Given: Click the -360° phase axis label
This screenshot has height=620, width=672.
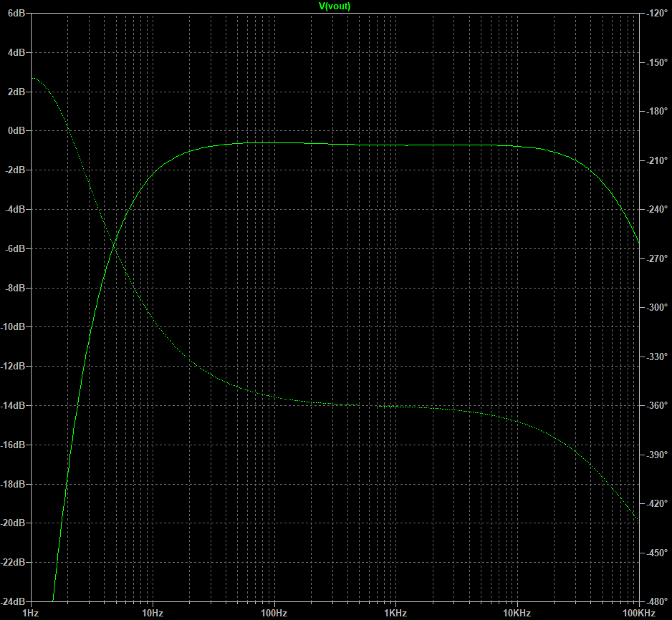Looking at the screenshot, I should coord(656,405).
